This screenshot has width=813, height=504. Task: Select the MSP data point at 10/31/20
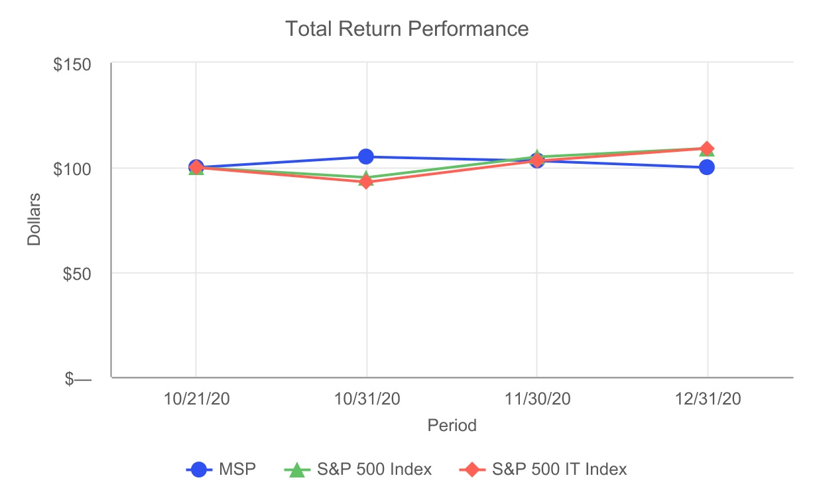(366, 157)
